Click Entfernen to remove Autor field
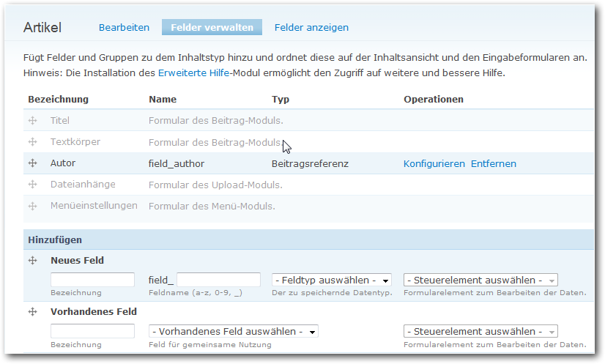605x364 pixels. coord(493,163)
